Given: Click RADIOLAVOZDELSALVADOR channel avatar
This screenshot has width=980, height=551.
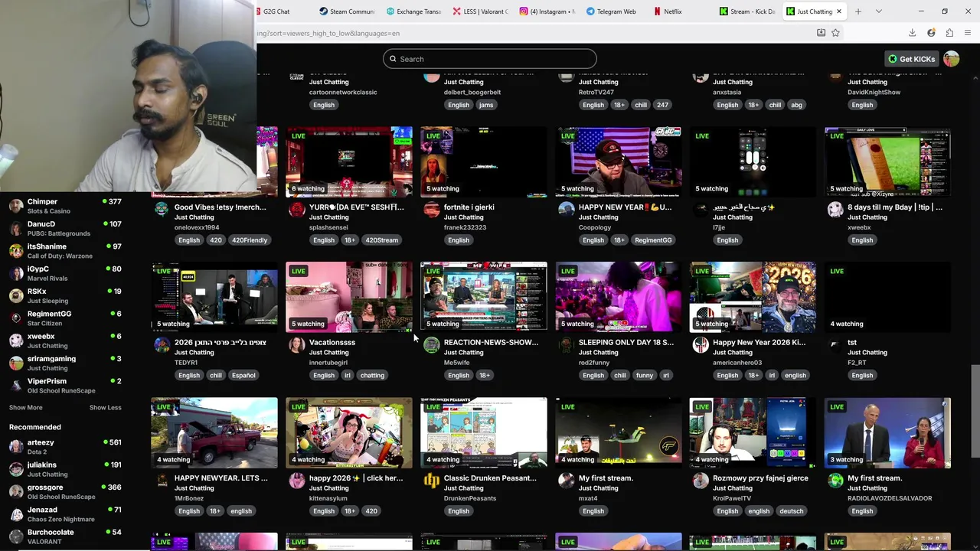Looking at the screenshot, I should coord(835,481).
